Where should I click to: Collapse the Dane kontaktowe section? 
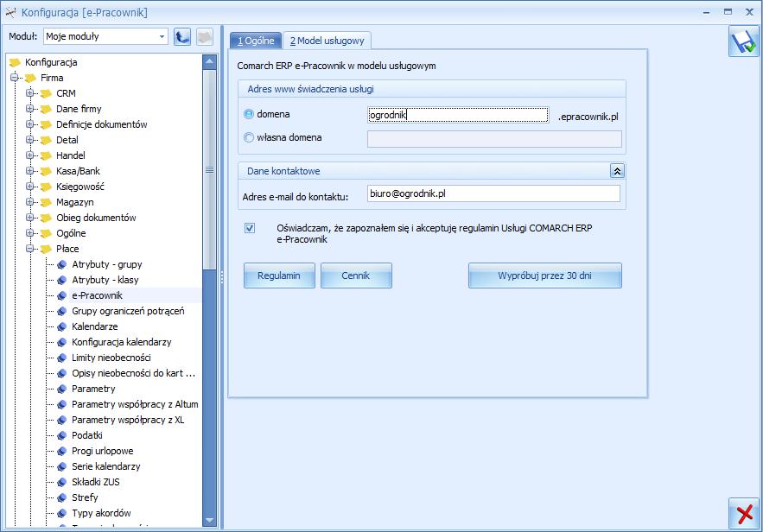tap(617, 171)
